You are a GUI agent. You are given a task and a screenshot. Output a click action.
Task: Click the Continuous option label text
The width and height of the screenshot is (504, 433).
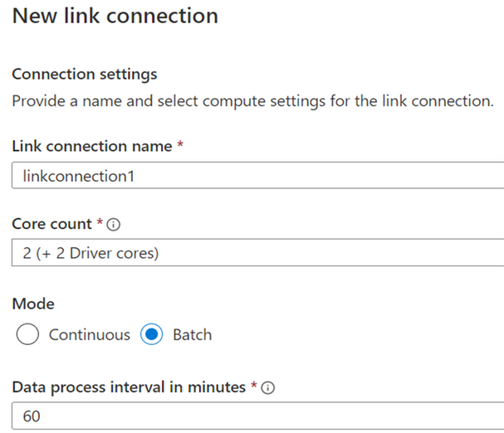coord(90,335)
